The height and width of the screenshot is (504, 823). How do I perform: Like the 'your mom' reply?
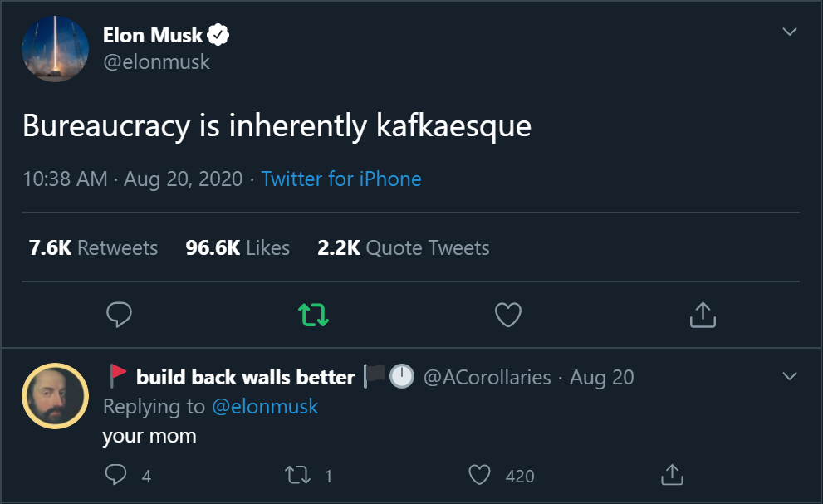tap(480, 475)
